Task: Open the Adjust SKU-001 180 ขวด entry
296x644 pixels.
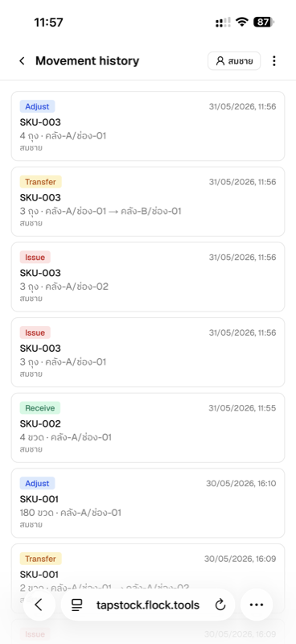Action: tap(148, 503)
